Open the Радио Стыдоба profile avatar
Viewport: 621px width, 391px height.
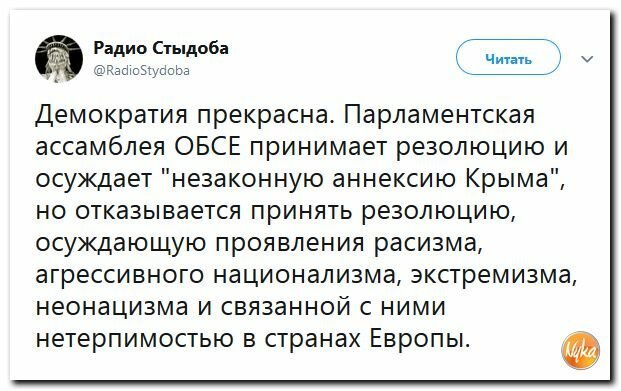tap(59, 59)
